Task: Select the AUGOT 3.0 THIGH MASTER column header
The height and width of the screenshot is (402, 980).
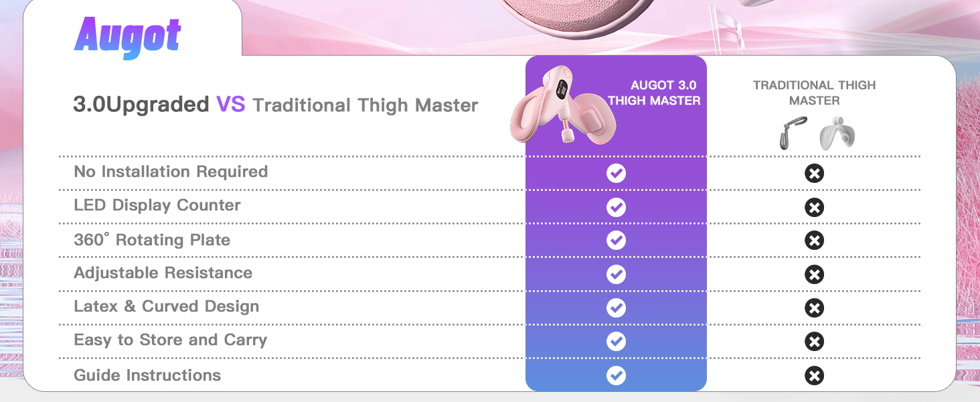Action: pos(654,93)
